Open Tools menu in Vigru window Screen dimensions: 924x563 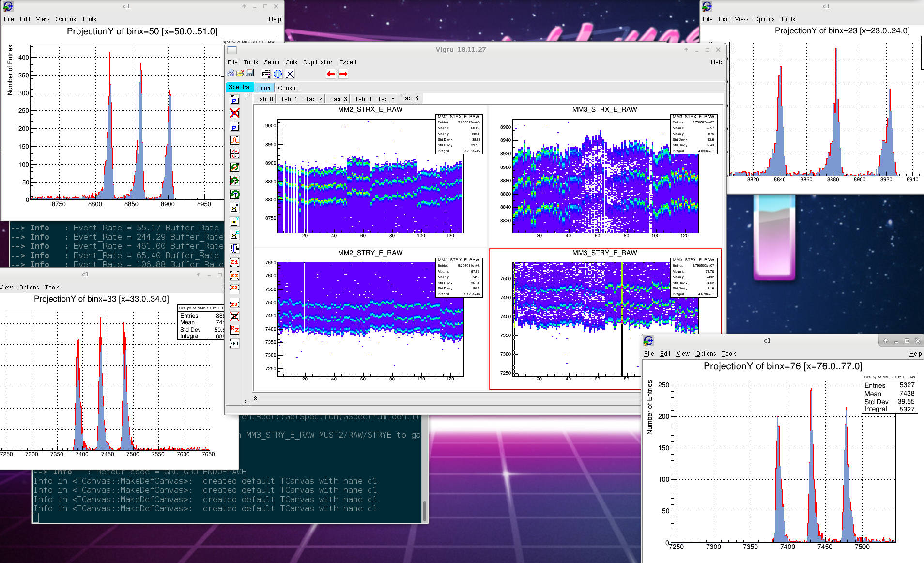tap(250, 62)
